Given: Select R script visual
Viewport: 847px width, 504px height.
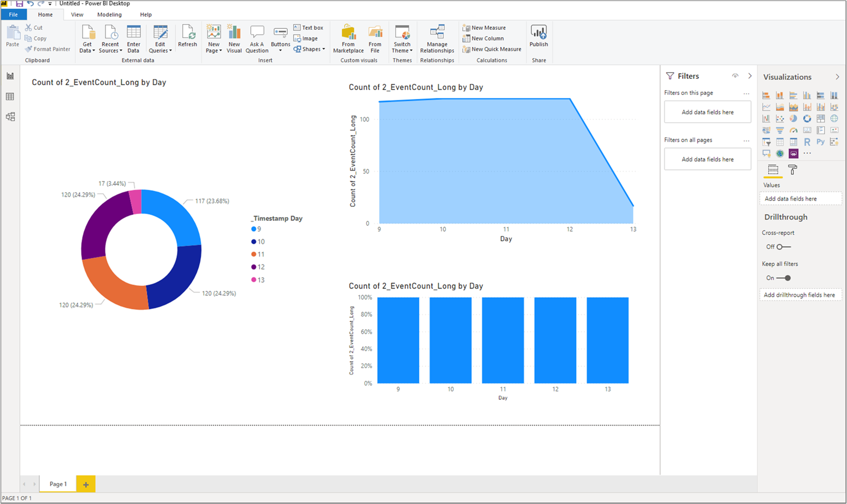Looking at the screenshot, I should (x=807, y=142).
